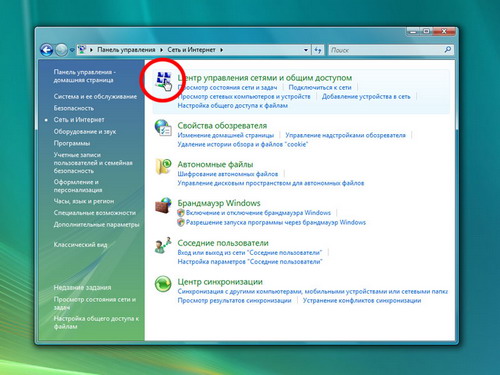The width and height of the screenshot is (500, 375).
Task: Click recent task Просмотр состояния сети и задач in sidebar
Action: tap(95, 303)
